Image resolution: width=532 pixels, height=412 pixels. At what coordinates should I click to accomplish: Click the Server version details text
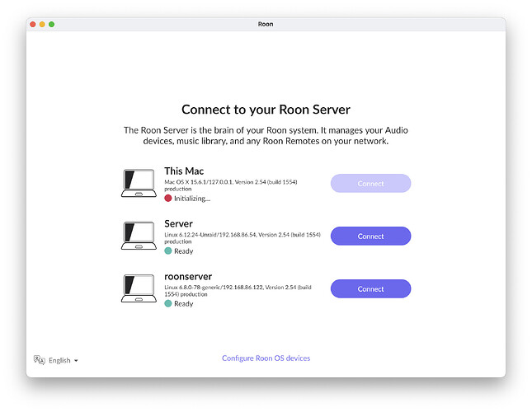click(x=242, y=237)
